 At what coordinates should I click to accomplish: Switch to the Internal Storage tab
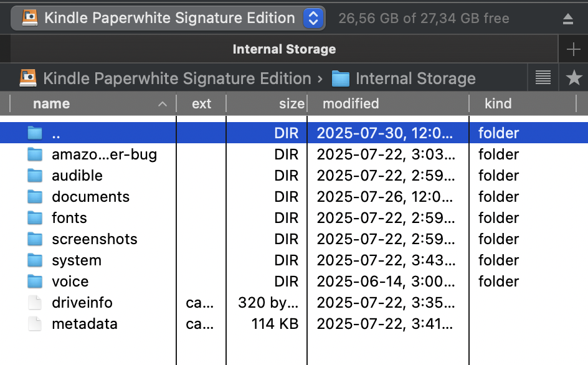[284, 49]
